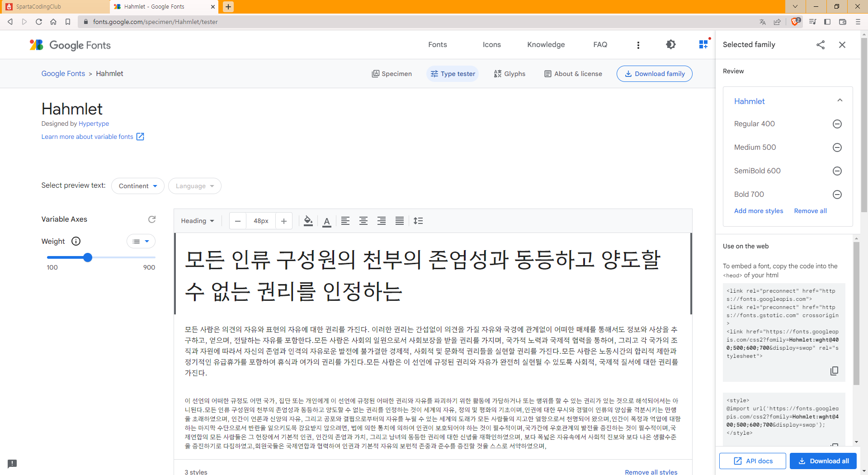Image resolution: width=868 pixels, height=475 pixels.
Task: Remove Bold 700 style
Action: tap(837, 195)
